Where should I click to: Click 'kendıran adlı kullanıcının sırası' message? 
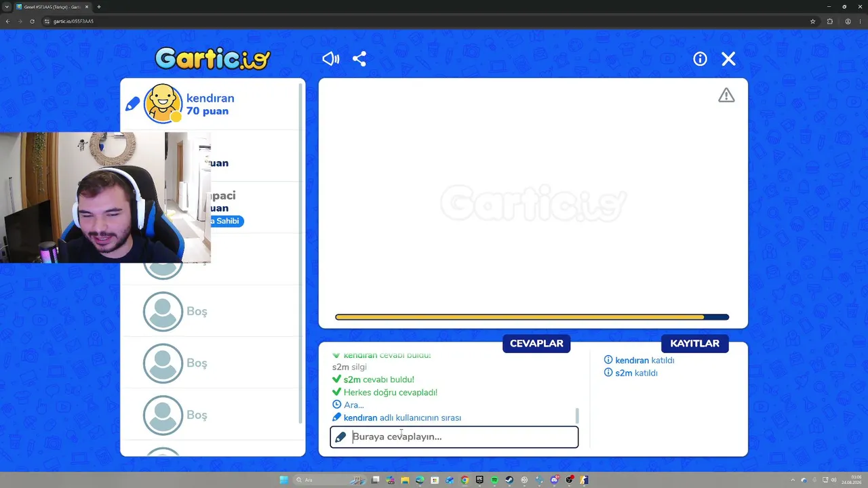tap(397, 418)
